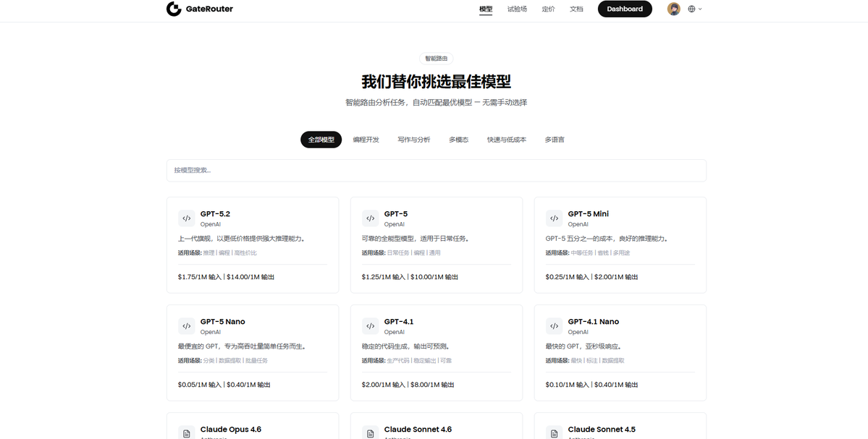Click the OpenAI label under GPT-4.1

pos(394,332)
